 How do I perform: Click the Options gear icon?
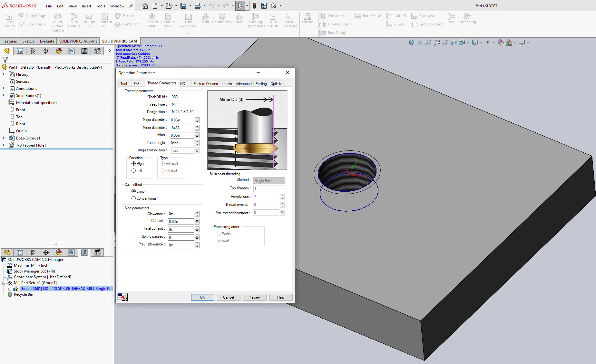pos(274,6)
